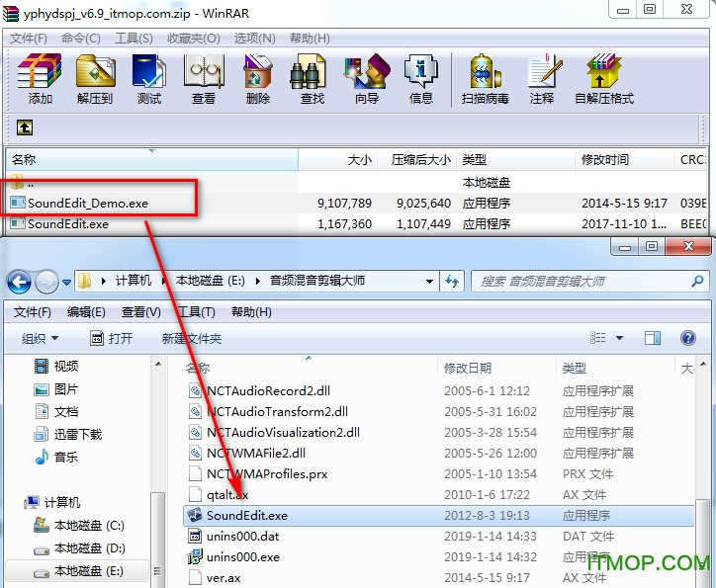Select 本地磁盘 (D:) in navigation pane
716x588 pixels.
[x=79, y=547]
